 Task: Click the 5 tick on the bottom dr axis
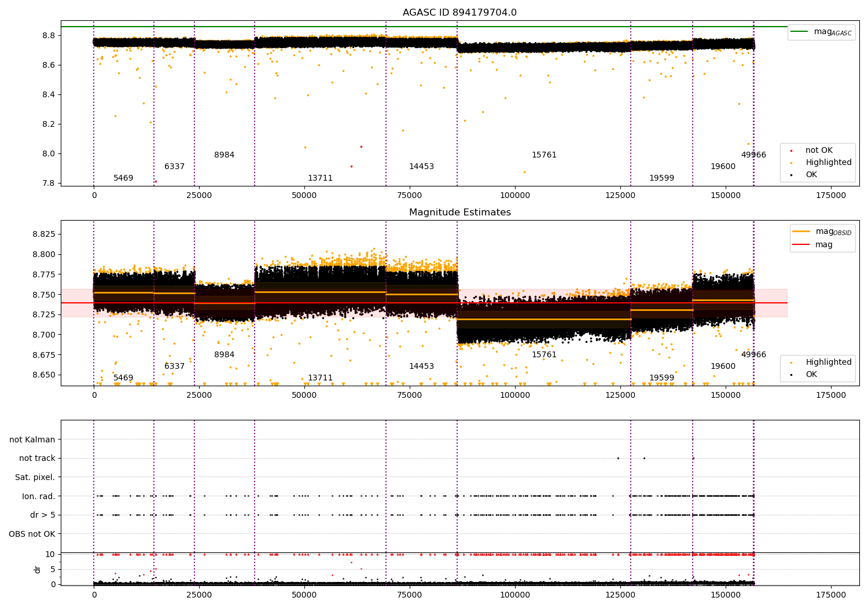[x=53, y=570]
